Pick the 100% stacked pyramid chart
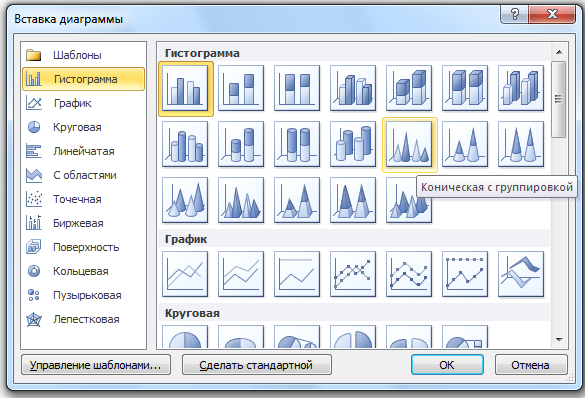Screen dimensions: 585x398 (353, 200)
